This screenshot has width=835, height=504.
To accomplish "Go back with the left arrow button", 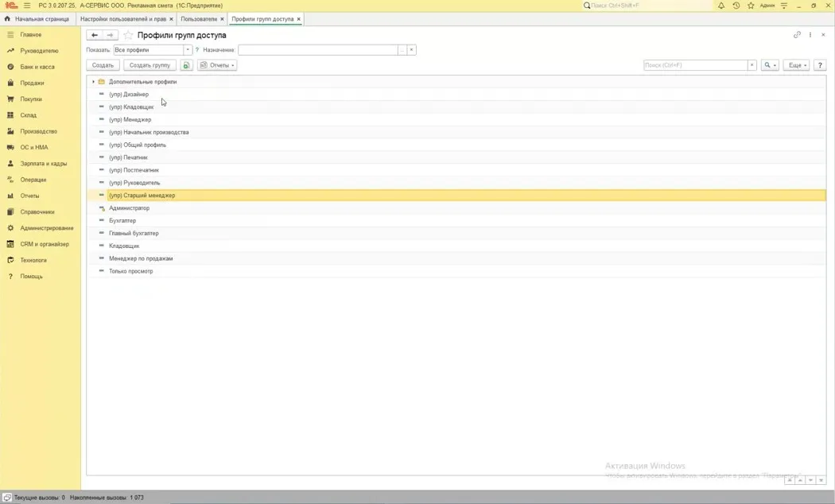I will click(x=95, y=35).
